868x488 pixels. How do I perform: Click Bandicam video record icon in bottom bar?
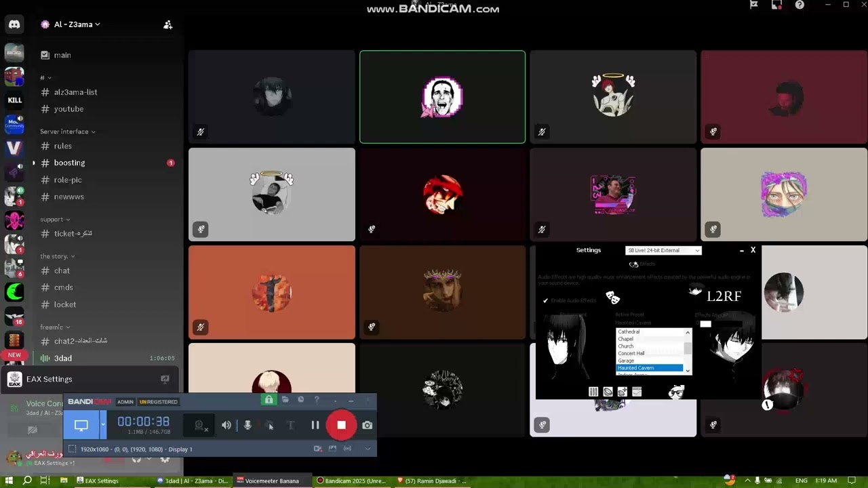coord(318,448)
